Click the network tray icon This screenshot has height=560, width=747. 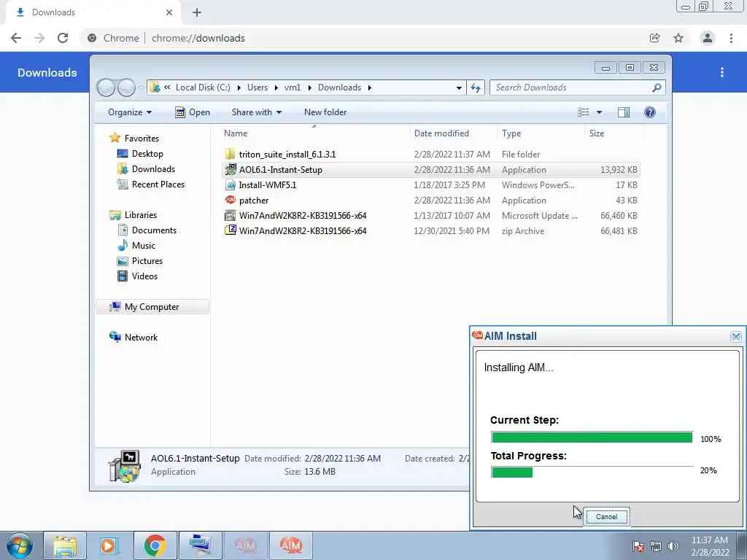click(x=656, y=546)
